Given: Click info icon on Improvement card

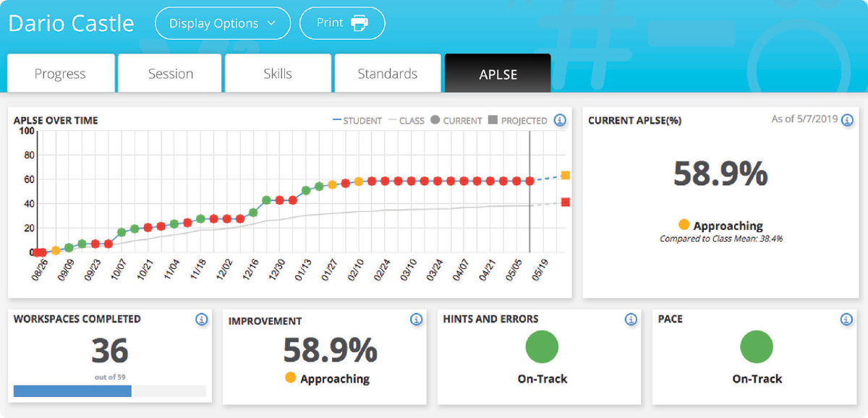Looking at the screenshot, I should tap(416, 319).
